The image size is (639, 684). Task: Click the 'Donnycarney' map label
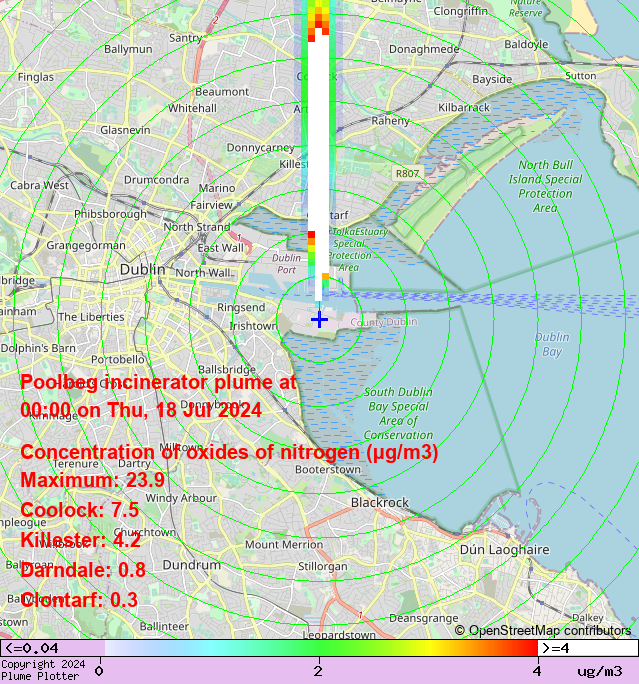pos(260,148)
